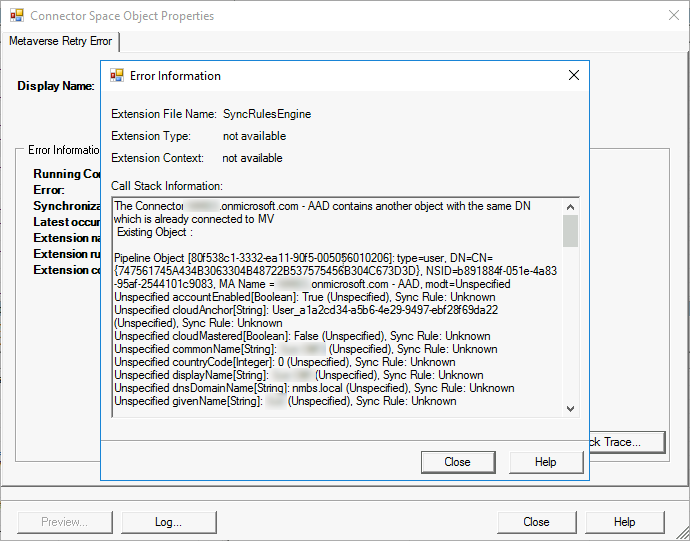Click the resize grip at window corner

(x=683, y=534)
